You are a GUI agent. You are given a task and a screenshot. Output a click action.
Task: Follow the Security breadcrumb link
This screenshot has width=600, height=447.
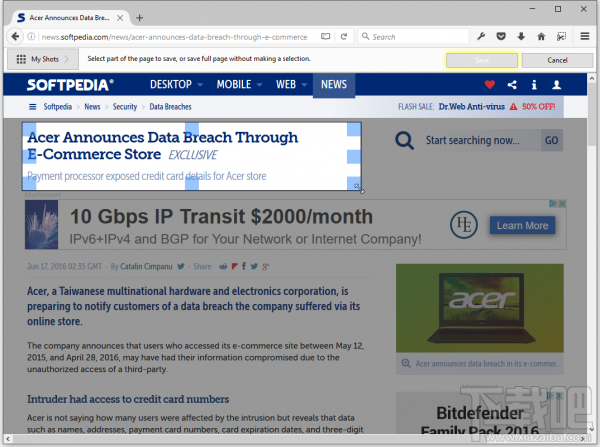[x=125, y=107]
